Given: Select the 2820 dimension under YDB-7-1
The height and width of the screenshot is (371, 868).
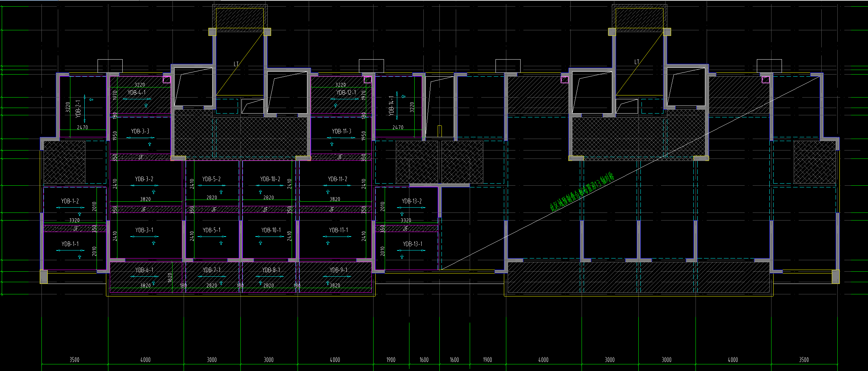Looking at the screenshot, I should [x=212, y=286].
